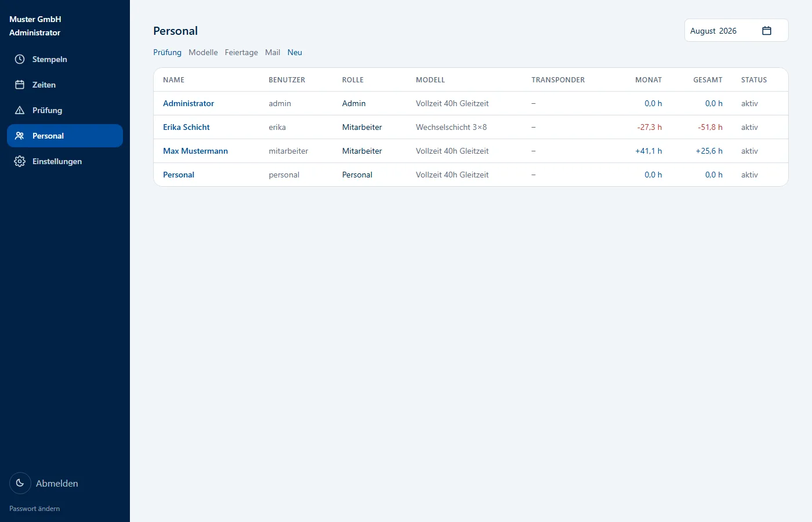Click the warning triangle icon beside Prüfung

pos(20,110)
